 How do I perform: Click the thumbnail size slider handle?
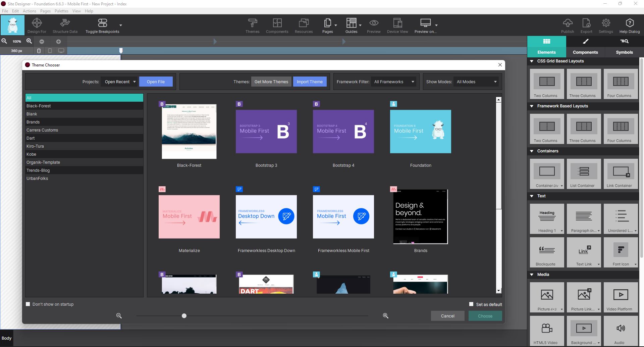point(184,316)
